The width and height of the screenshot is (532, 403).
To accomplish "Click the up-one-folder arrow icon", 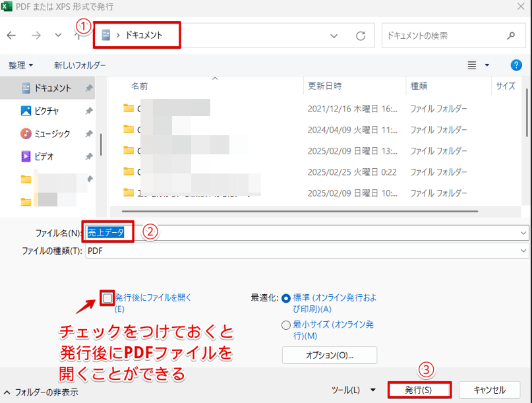I will 78,35.
